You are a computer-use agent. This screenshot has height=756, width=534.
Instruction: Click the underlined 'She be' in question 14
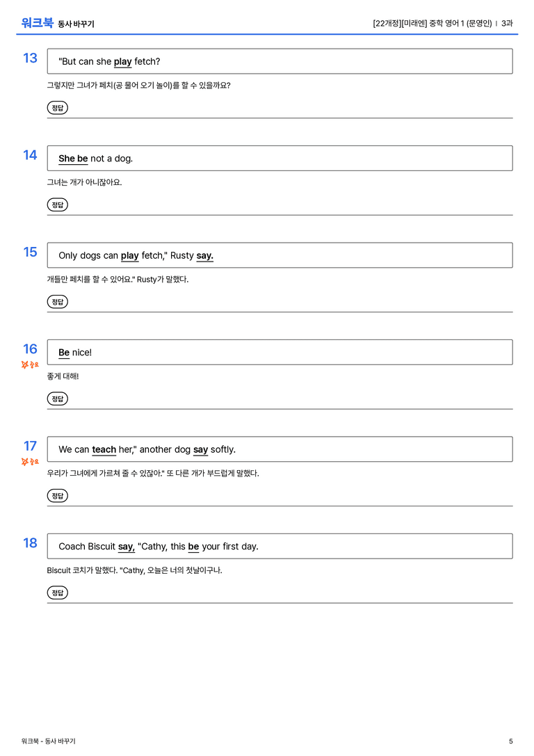click(x=73, y=159)
